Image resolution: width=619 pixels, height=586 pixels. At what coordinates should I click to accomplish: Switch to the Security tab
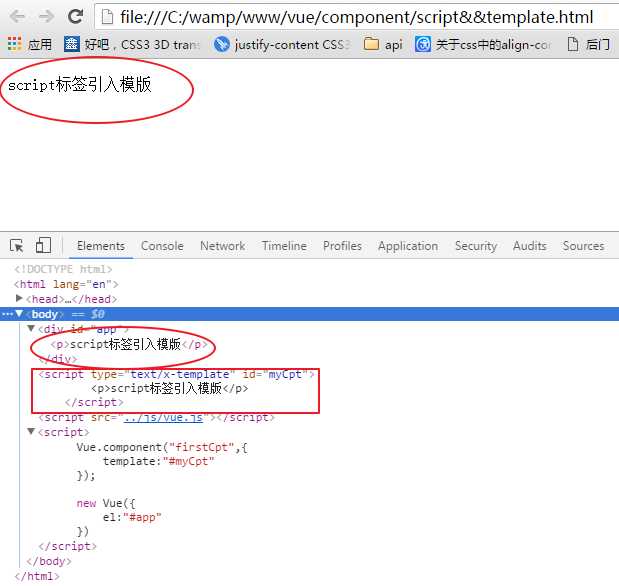[476, 246]
